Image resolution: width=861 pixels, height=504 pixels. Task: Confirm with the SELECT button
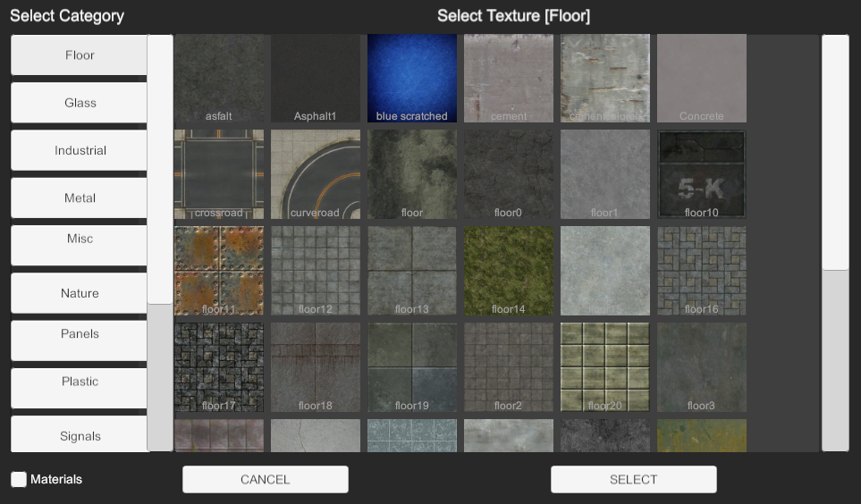pyautogui.click(x=634, y=479)
